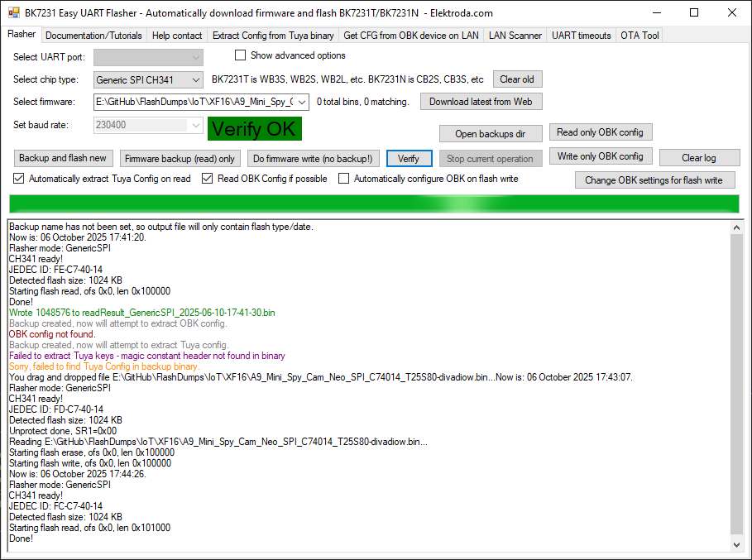Click '0 total bins, 0 matching.' text
Image resolution: width=752 pixels, height=560 pixels.
(x=363, y=102)
